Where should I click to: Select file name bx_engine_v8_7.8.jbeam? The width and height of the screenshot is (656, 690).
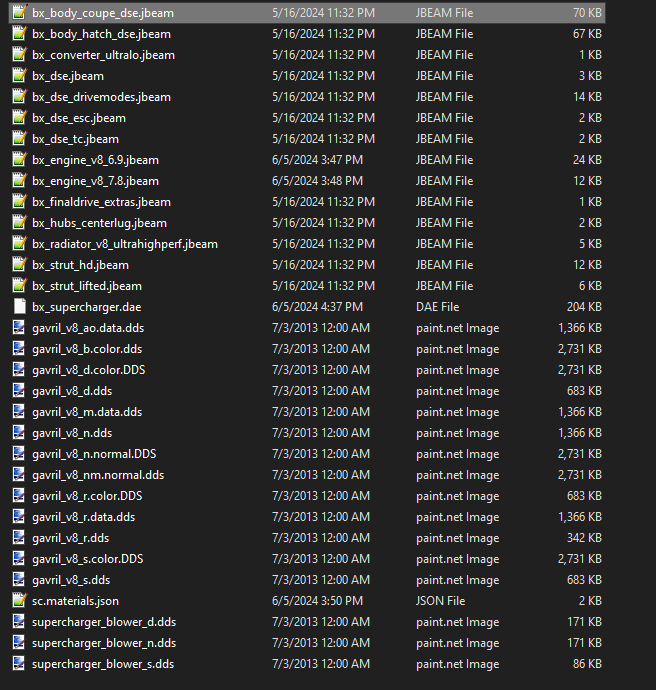point(95,181)
